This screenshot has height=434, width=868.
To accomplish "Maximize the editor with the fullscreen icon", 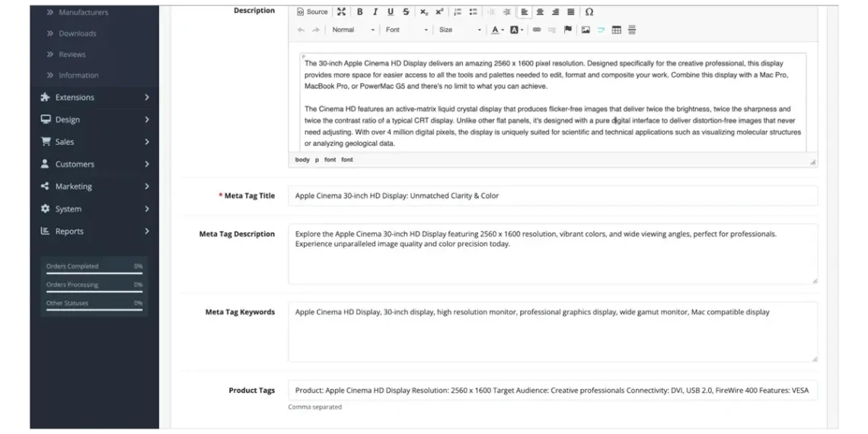I will [341, 11].
